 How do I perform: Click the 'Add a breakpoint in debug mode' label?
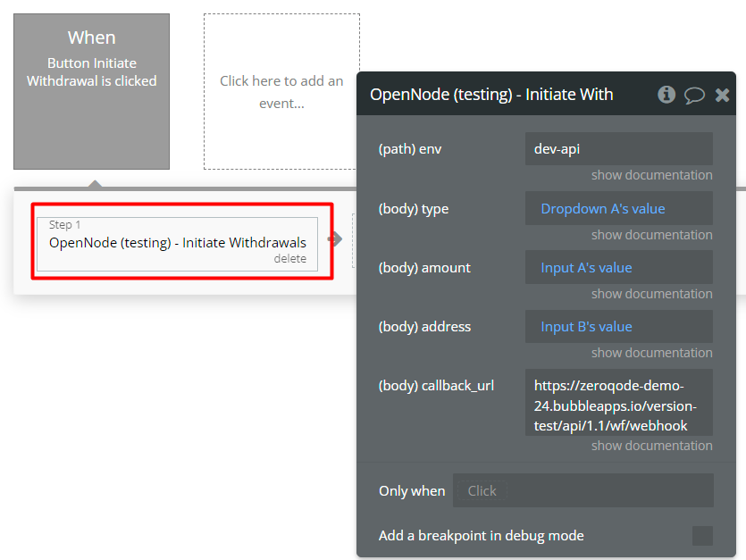coord(481,536)
